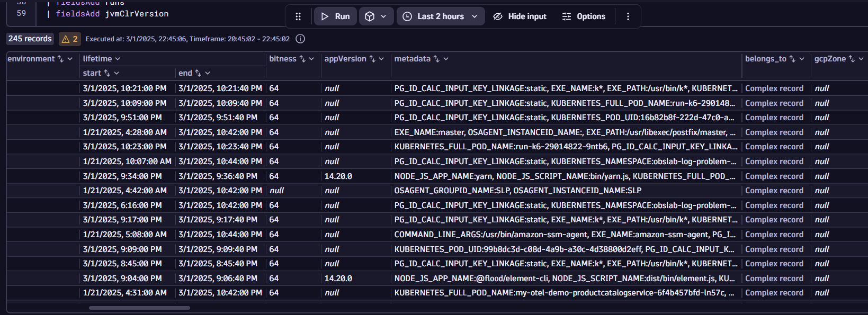This screenshot has height=315, width=868.
Task: Select metadata cell KUBERNETES_POD_UID:99b8dc3d
Action: point(565,249)
